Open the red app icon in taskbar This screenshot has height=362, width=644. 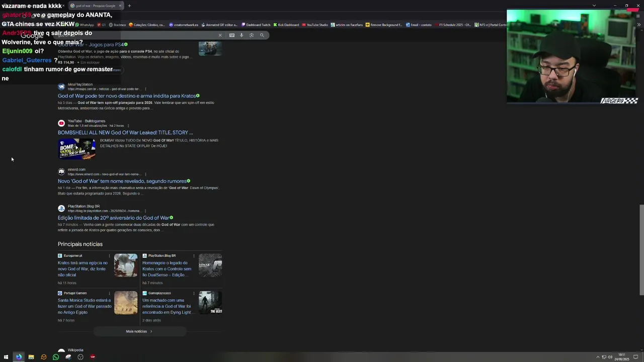pos(93,357)
